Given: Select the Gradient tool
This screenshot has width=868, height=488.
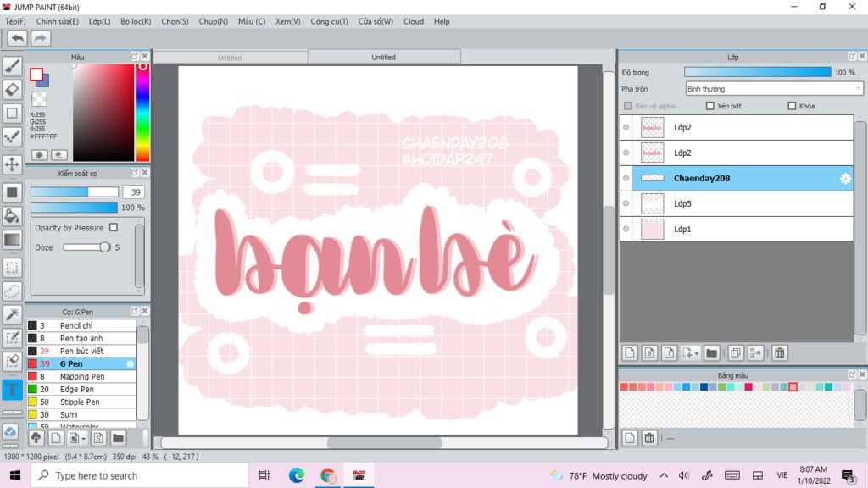Looking at the screenshot, I should (12, 239).
